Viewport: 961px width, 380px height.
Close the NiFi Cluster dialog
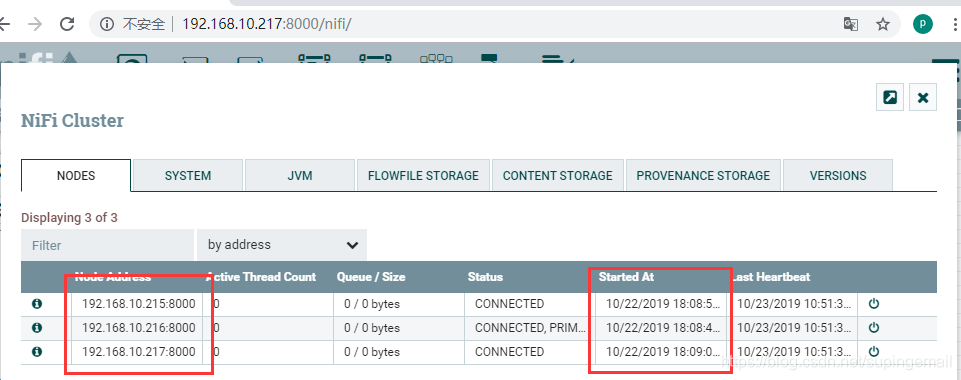tap(923, 97)
